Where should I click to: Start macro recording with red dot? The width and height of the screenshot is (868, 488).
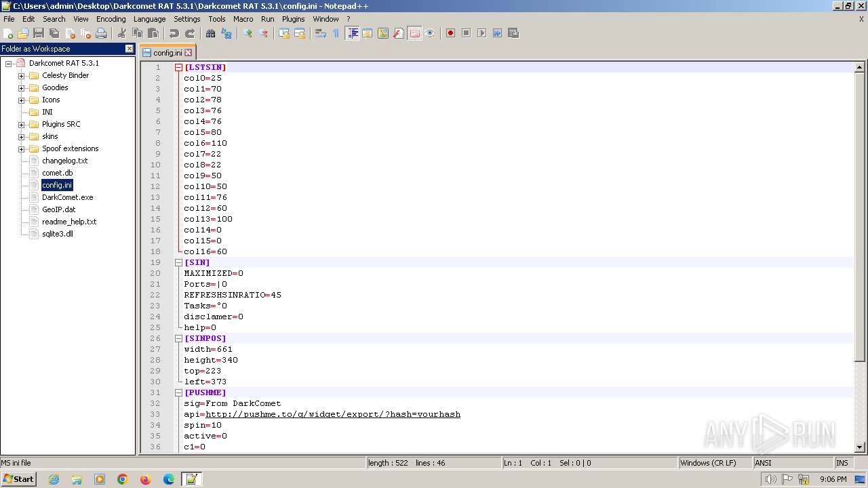(450, 33)
